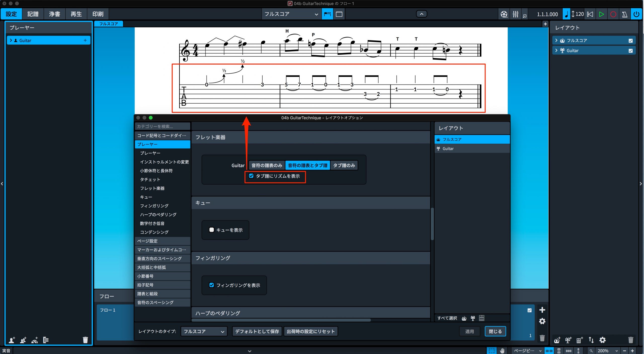
Task: Switch to Play mode tab
Action: (76, 14)
